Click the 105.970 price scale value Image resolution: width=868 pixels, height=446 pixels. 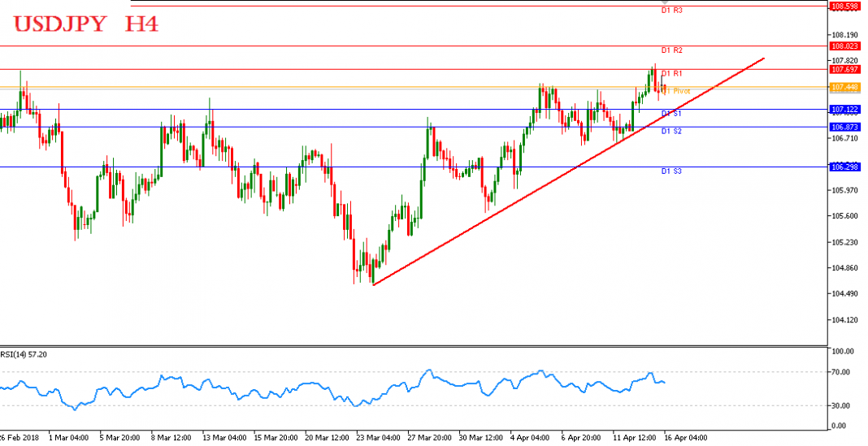point(843,190)
